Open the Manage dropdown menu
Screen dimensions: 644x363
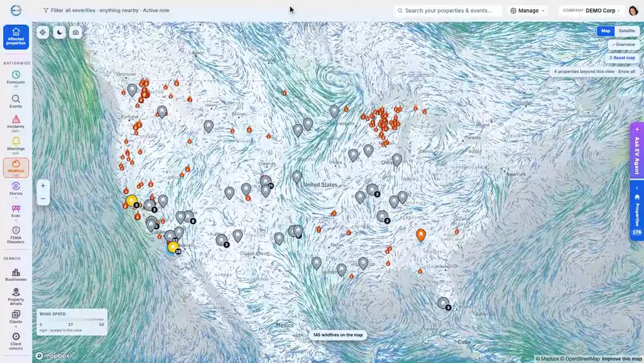528,10
